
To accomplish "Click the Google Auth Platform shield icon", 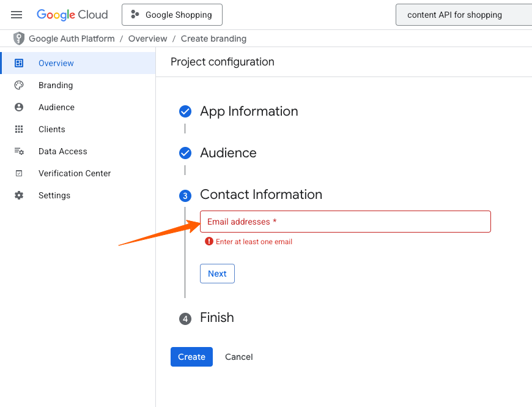I will point(19,39).
